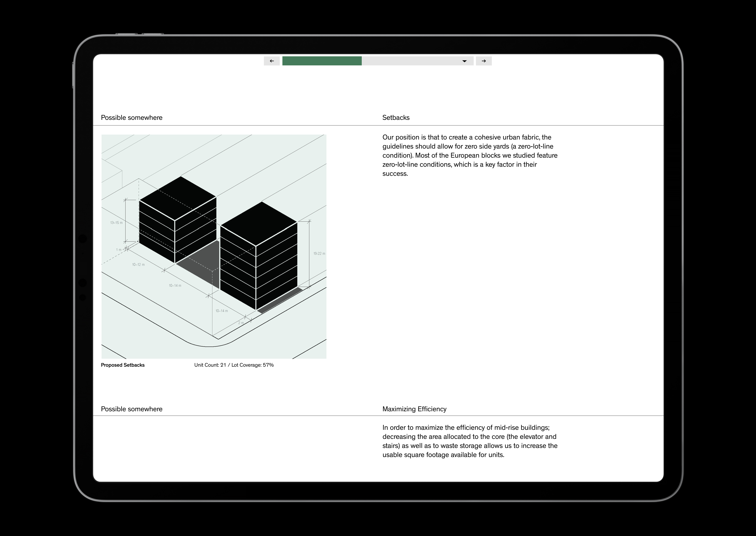Click the '13–15 m' height dimension label
Screen dimensions: 756x536
[x=116, y=223]
